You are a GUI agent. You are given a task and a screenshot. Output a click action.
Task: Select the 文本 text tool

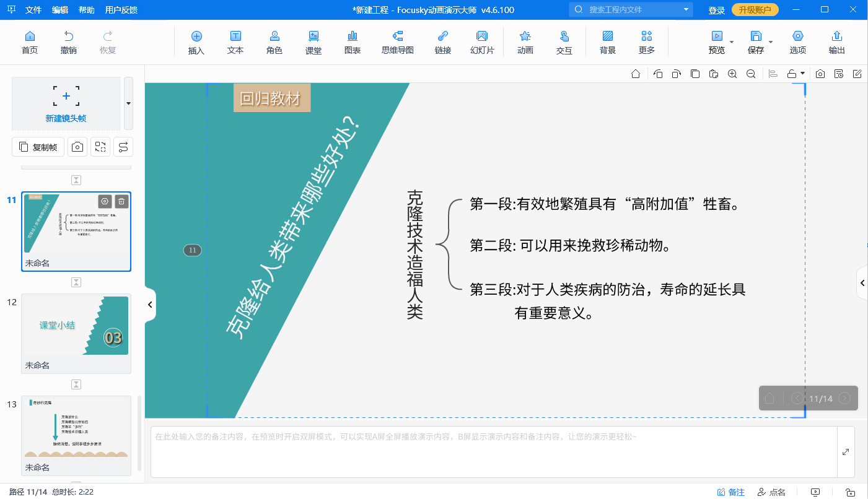pyautogui.click(x=235, y=43)
